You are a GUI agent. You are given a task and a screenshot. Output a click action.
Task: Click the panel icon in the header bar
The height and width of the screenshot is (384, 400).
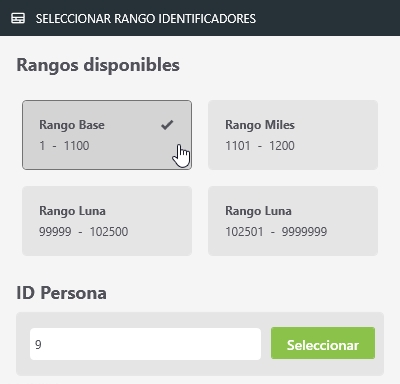point(18,18)
